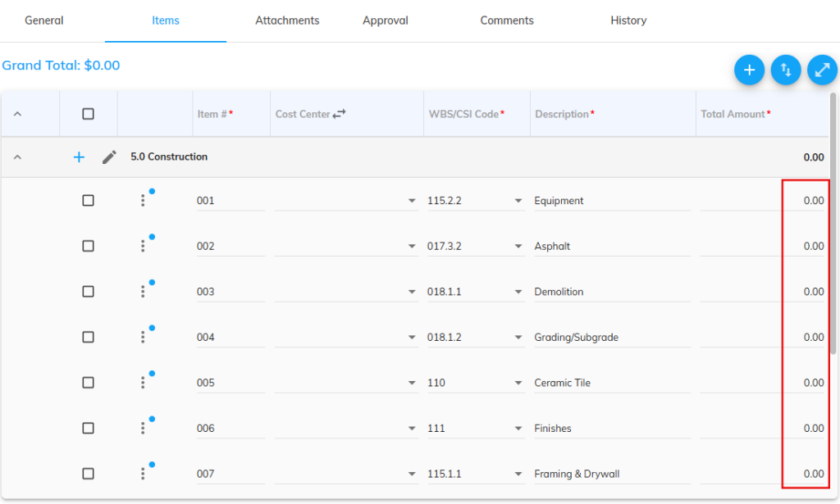
Task: Open the Attachments tab
Action: pyautogui.click(x=287, y=20)
